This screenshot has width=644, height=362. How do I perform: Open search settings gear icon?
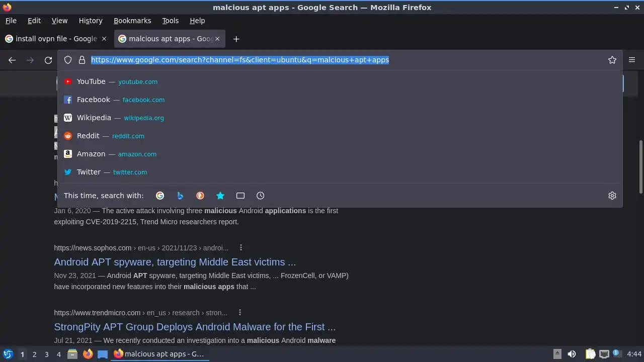[612, 196]
